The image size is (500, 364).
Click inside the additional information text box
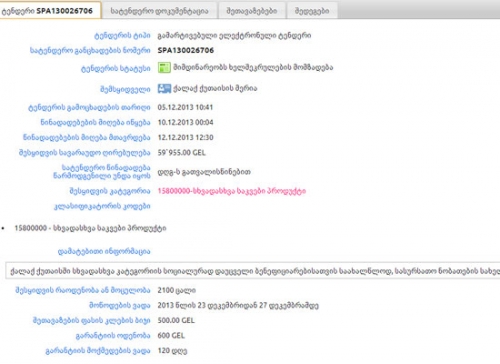pos(253,271)
